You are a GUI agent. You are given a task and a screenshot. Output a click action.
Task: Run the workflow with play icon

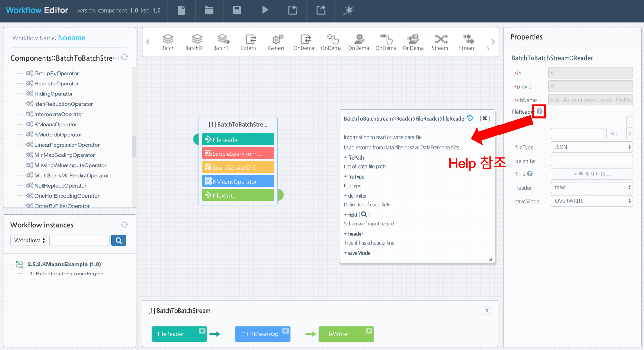(x=265, y=10)
